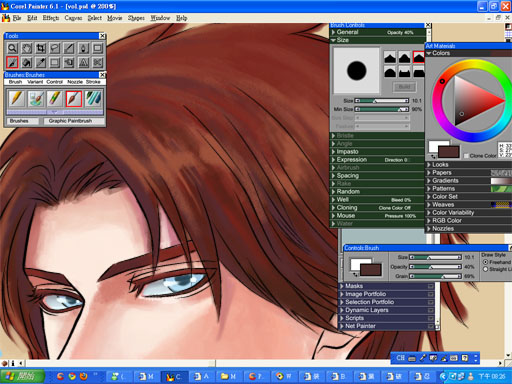Toggle the Scripts section checkbox
Screen dimensions: 512x384
pos(431,318)
